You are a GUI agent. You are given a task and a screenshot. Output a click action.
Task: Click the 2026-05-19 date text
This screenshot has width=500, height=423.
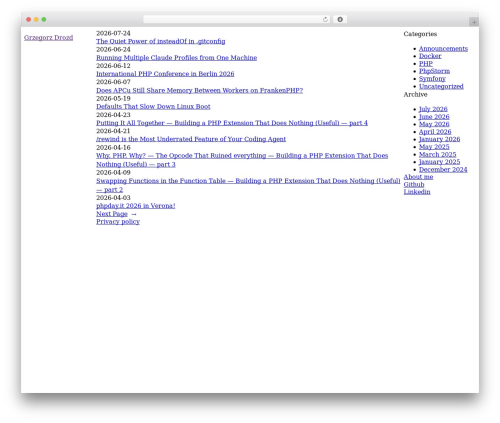click(x=113, y=98)
